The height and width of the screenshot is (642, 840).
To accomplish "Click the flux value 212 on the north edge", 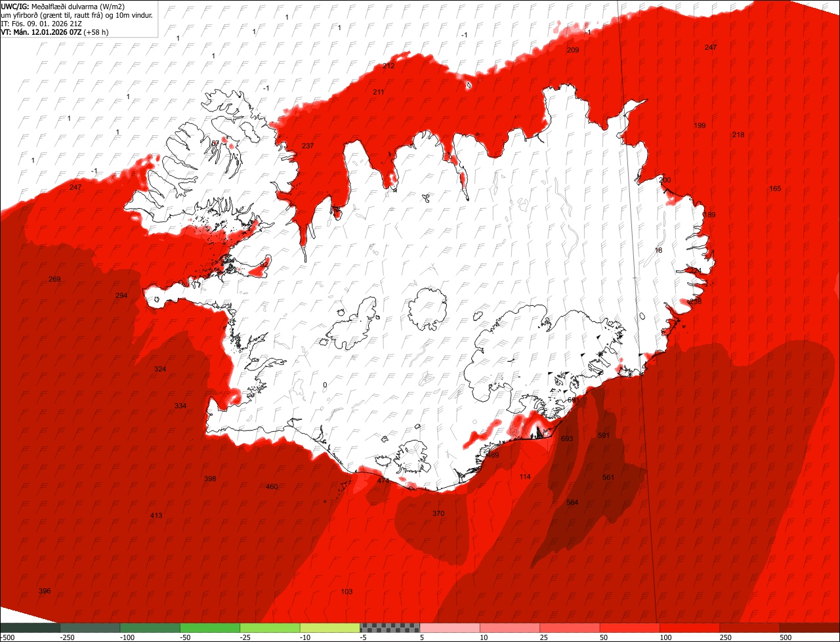I will point(388,66).
